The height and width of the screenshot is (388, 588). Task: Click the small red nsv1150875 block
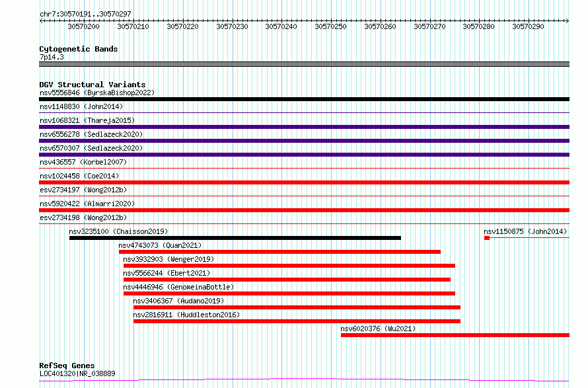point(487,238)
